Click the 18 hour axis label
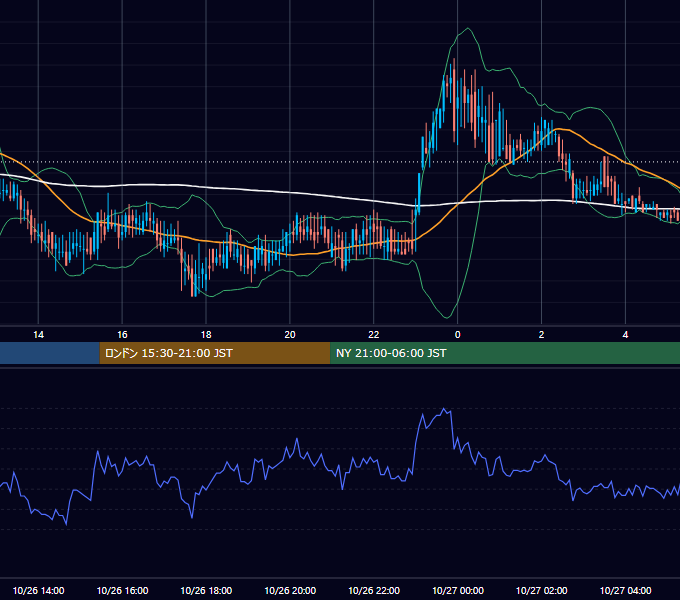The width and height of the screenshot is (680, 600). 206,335
